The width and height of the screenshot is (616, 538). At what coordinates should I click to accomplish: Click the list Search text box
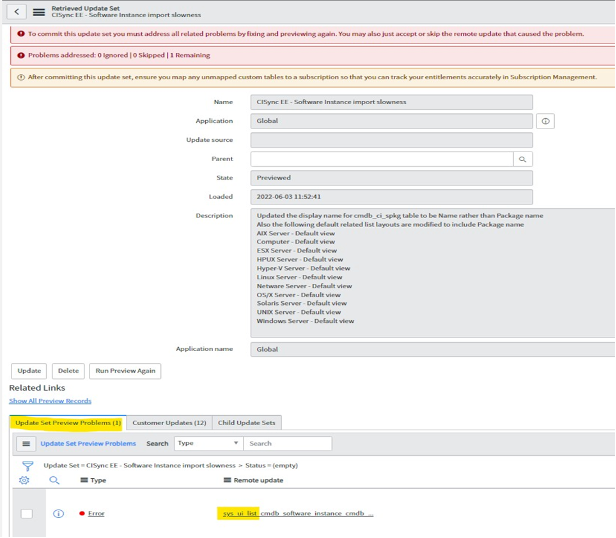[288, 443]
